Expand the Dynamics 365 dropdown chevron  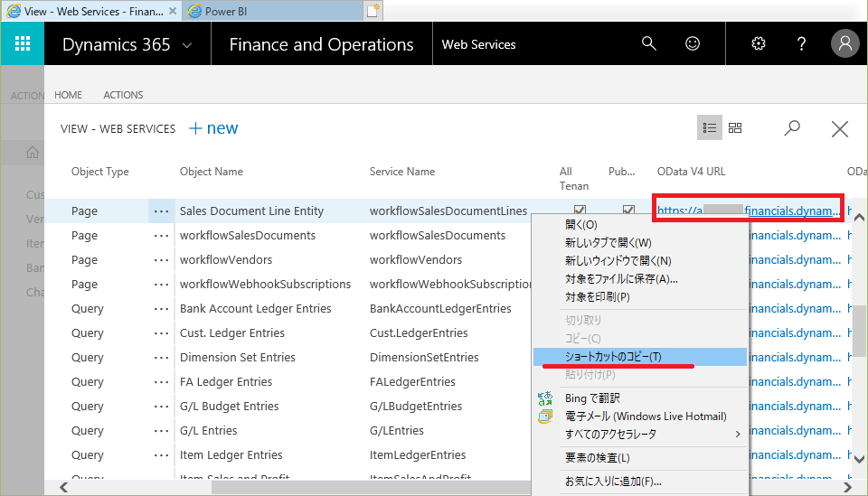187,45
